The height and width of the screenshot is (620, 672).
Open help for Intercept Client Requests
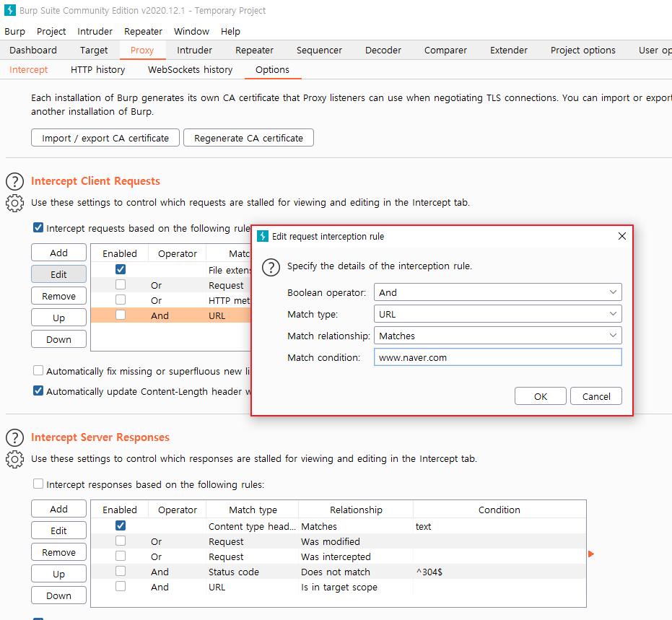14,182
